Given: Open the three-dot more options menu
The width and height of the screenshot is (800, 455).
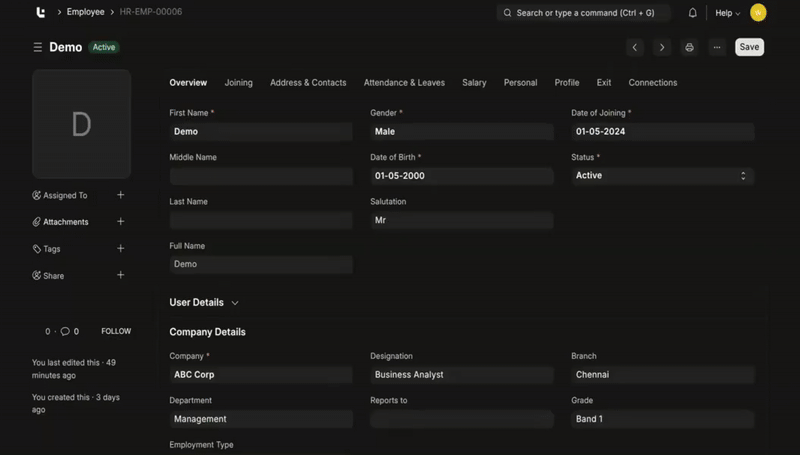Looking at the screenshot, I should click(716, 47).
